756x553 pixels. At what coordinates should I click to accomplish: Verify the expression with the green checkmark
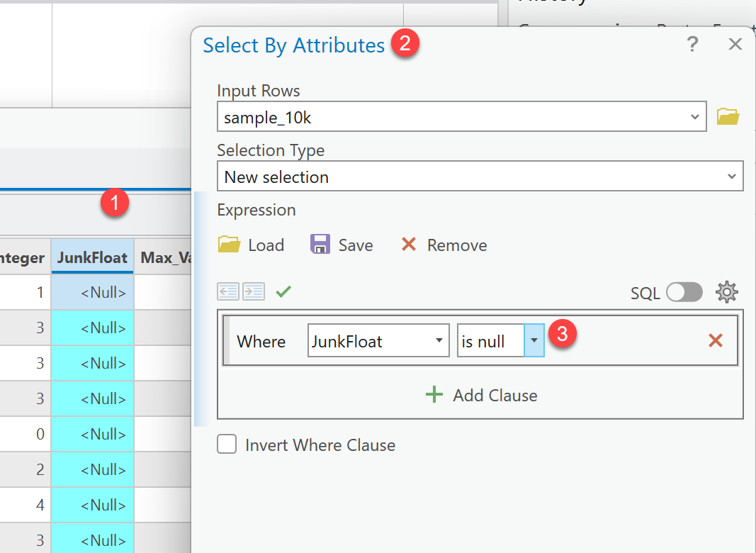[x=283, y=291]
